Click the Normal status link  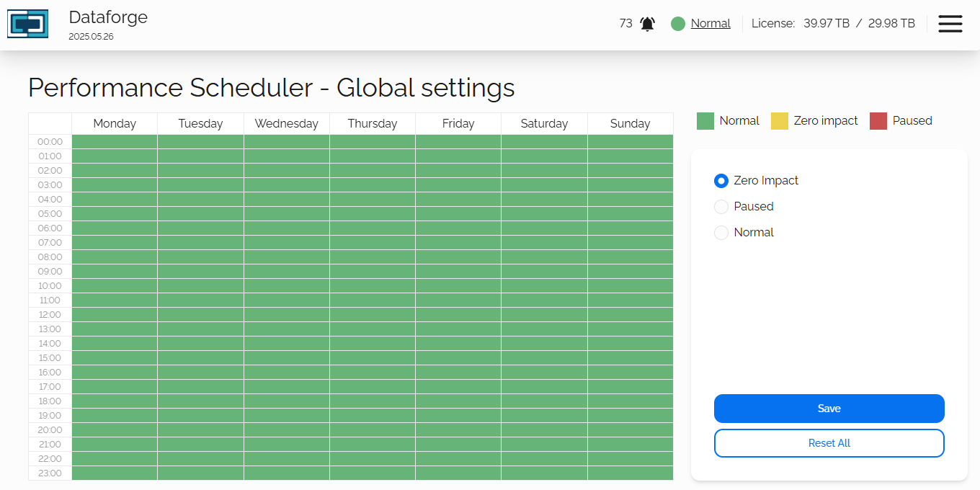click(710, 24)
